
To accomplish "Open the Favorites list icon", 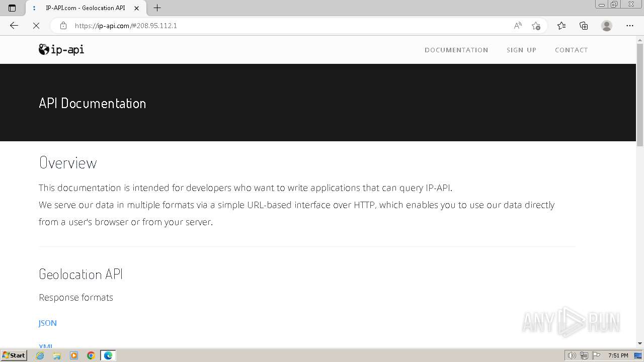I will coord(561,26).
